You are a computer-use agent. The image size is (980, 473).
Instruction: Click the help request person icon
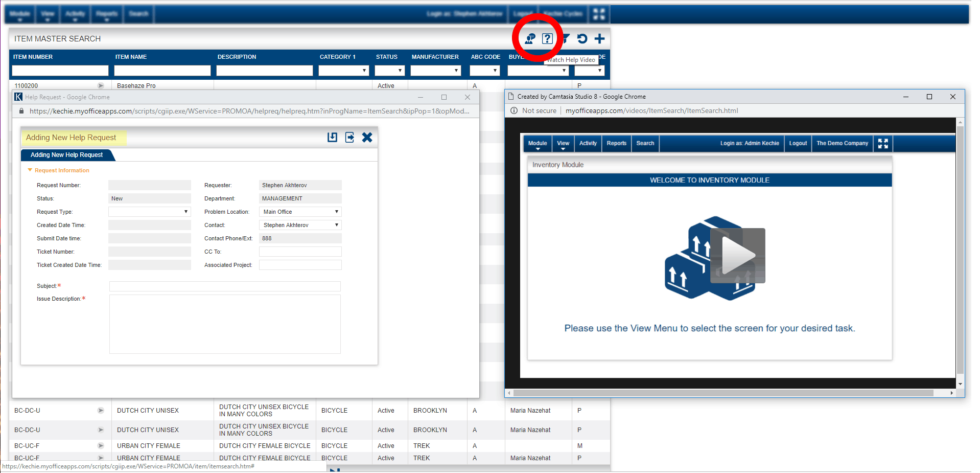(530, 39)
